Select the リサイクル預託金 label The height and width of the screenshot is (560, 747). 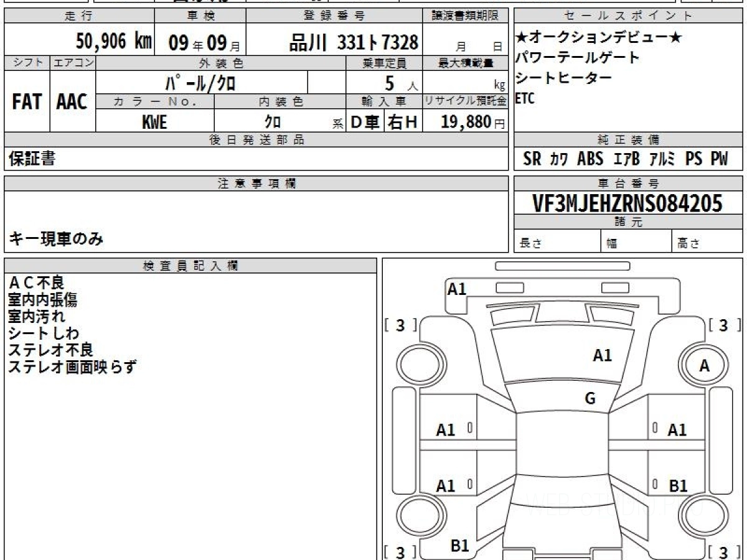click(x=466, y=101)
